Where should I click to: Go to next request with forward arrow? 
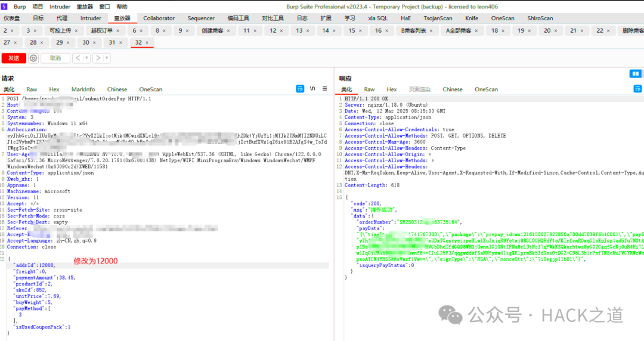coord(98,58)
